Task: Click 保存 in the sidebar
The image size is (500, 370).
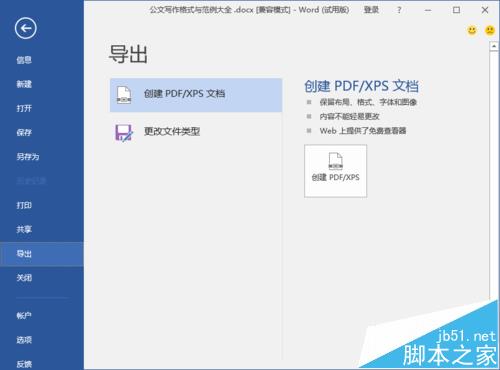Action: (24, 133)
